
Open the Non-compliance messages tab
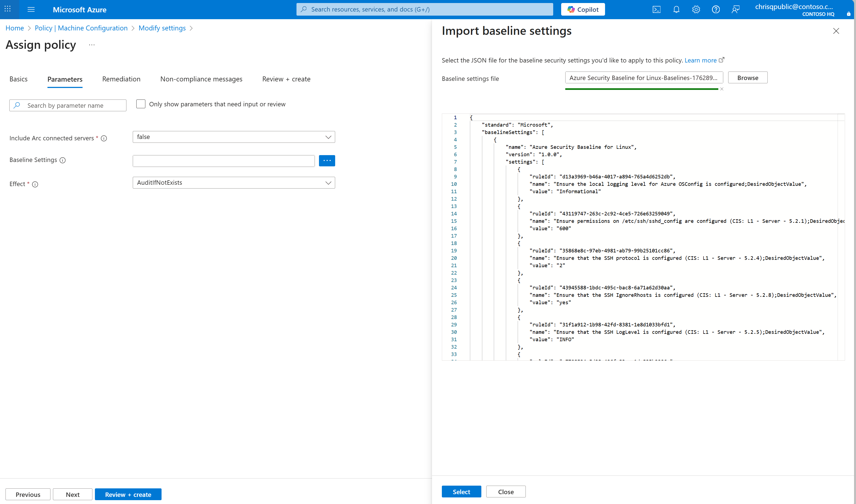pos(201,79)
